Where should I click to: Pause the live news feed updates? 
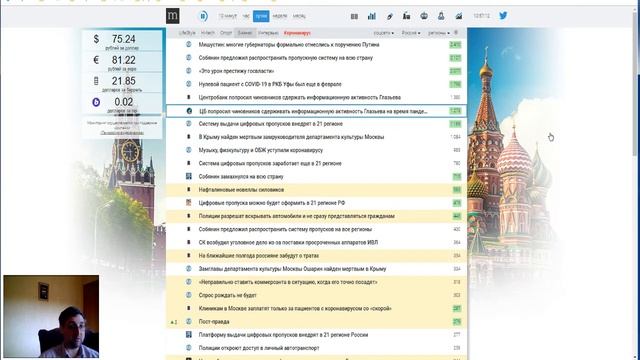pyautogui.click(x=203, y=16)
